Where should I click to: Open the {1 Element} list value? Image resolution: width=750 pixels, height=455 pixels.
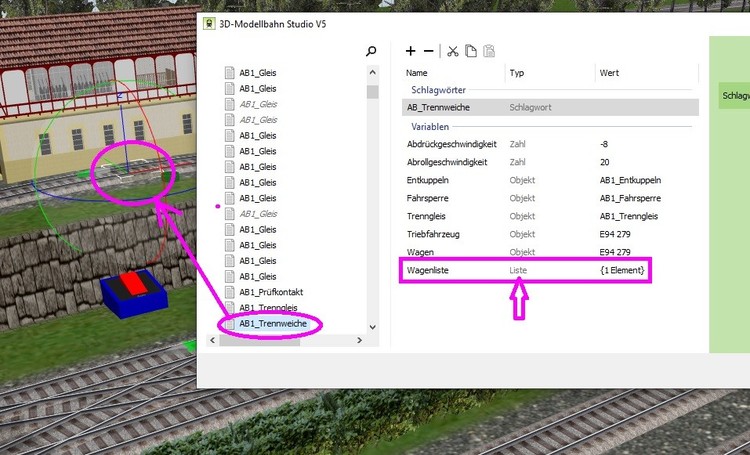coord(622,270)
